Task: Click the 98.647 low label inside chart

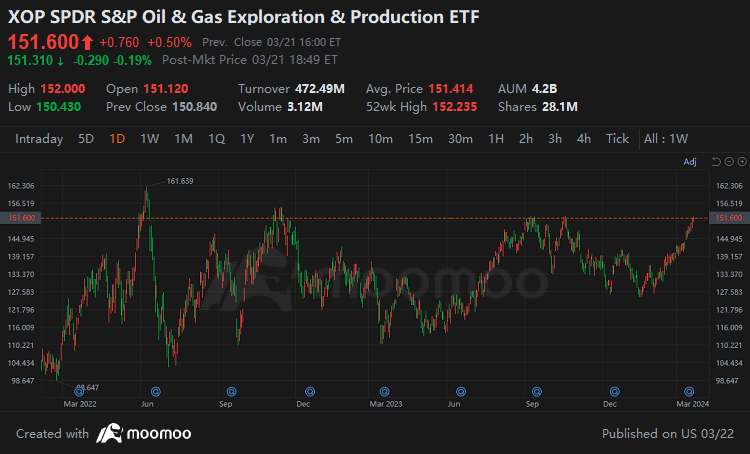Action: [88, 388]
